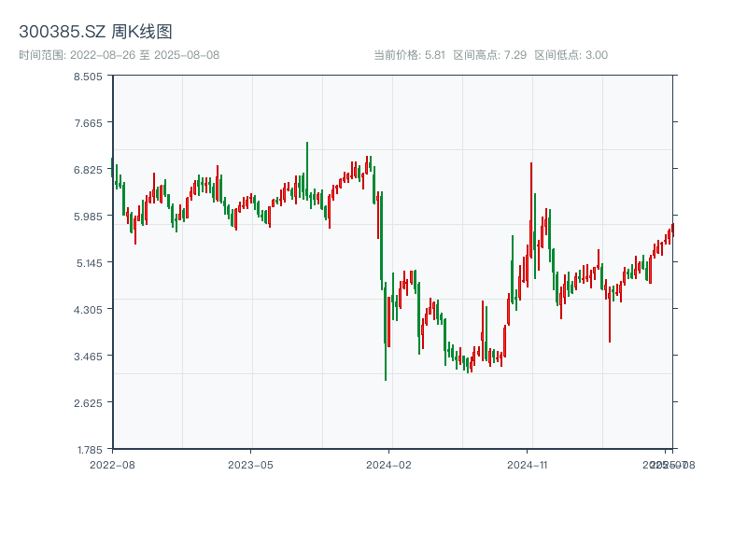Select the 2024-02 x-axis date label
The image size is (747, 560).
pos(389,464)
